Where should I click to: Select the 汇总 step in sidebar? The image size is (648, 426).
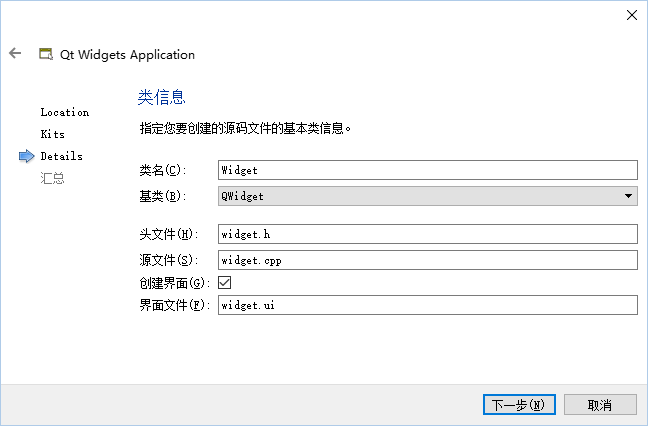(52, 178)
